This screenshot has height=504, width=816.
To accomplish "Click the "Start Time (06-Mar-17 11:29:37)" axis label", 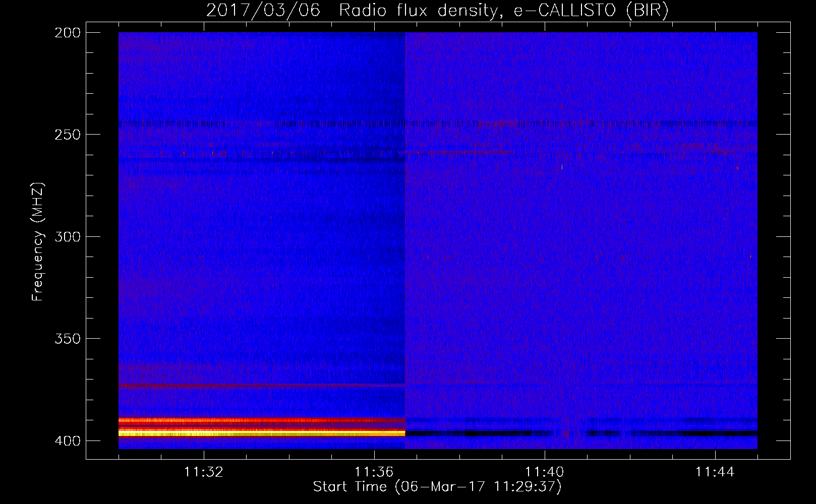I will (437, 487).
